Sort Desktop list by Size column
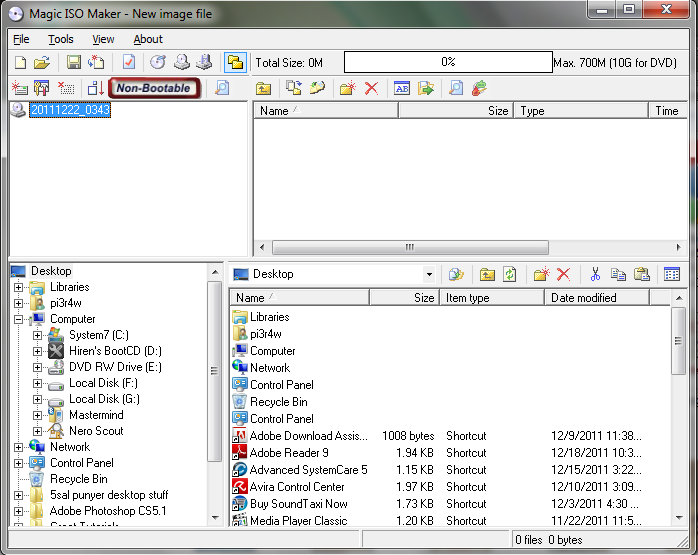The width and height of the screenshot is (698, 555). (405, 298)
